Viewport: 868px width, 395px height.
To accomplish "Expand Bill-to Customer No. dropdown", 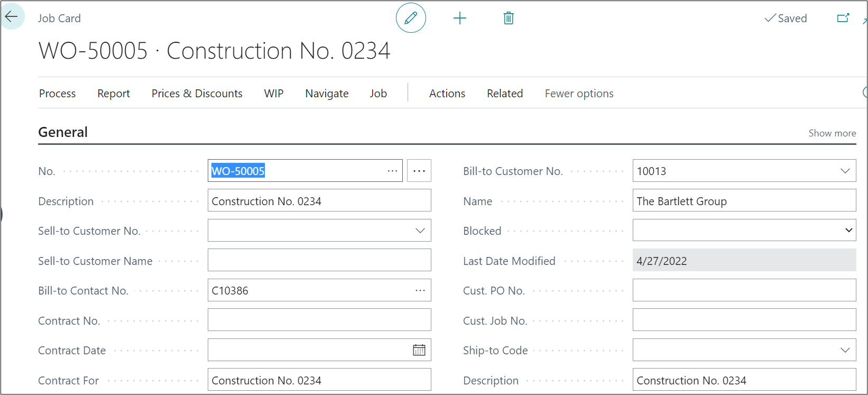I will (845, 171).
